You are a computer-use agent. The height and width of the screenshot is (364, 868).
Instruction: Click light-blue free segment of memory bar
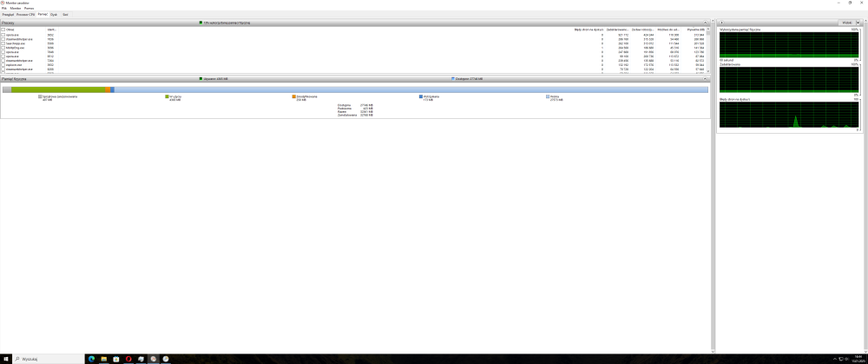point(411,89)
